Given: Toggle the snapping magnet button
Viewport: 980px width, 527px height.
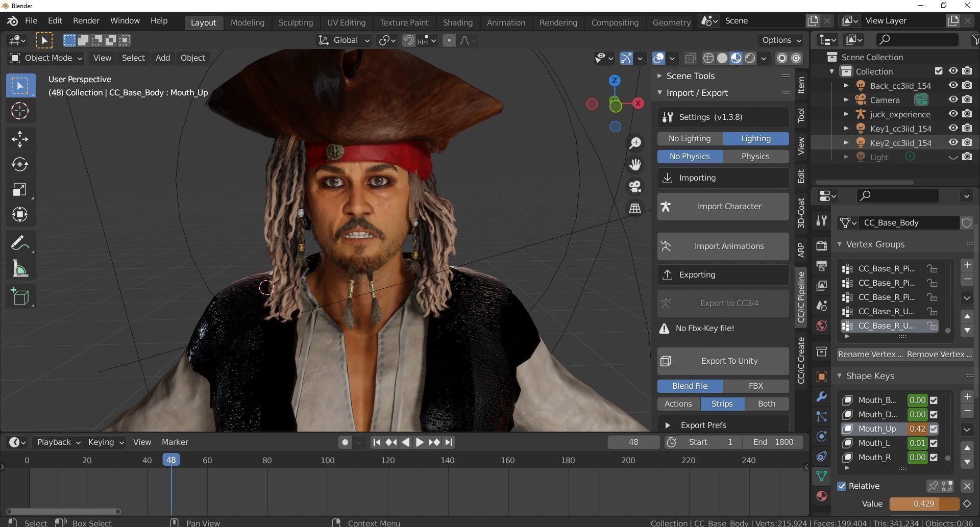Looking at the screenshot, I should point(408,40).
